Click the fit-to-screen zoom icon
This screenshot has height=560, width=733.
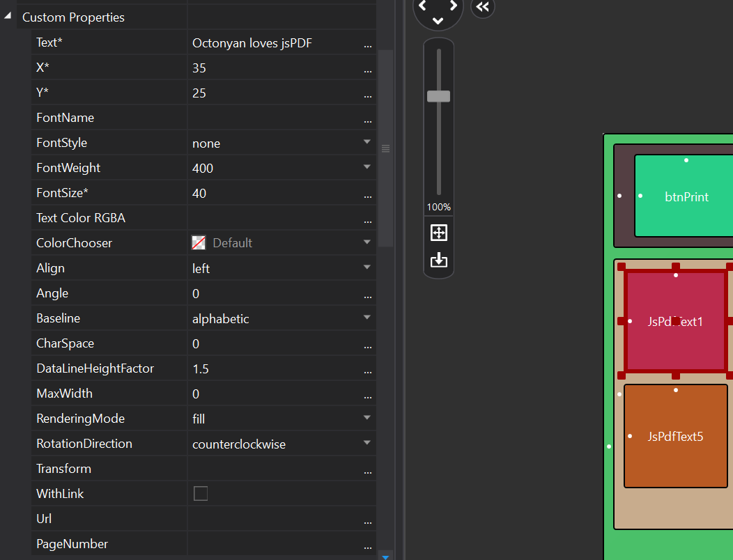tap(438, 233)
